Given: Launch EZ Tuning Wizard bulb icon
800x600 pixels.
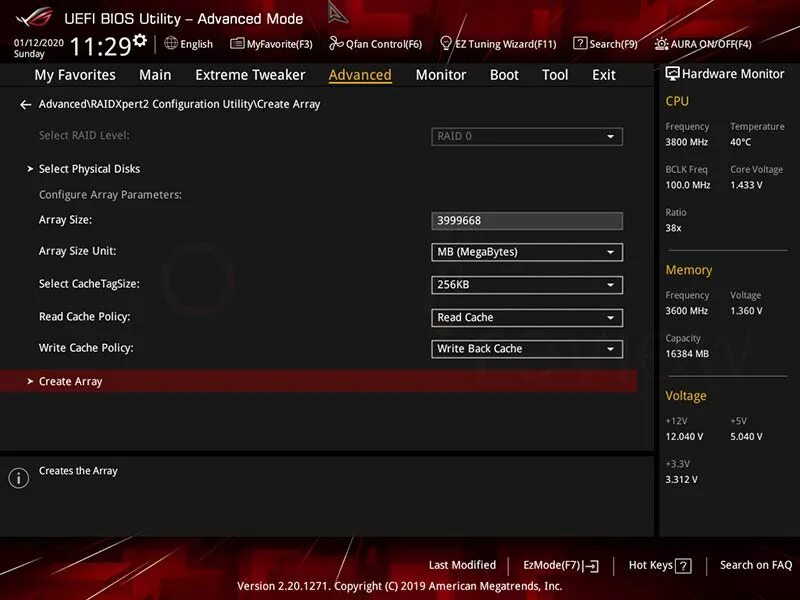Looking at the screenshot, I should tap(445, 43).
